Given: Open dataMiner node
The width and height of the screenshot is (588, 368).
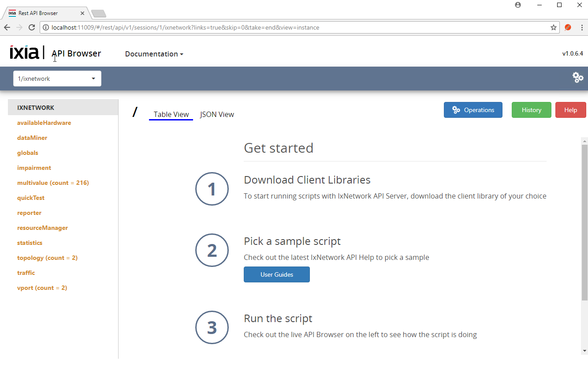Looking at the screenshot, I should pos(32,138).
